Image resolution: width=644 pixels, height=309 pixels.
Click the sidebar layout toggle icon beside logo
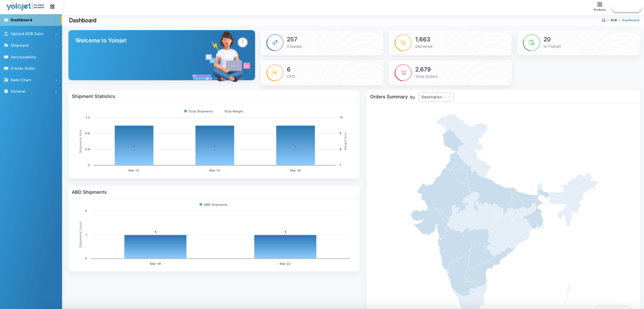click(52, 7)
